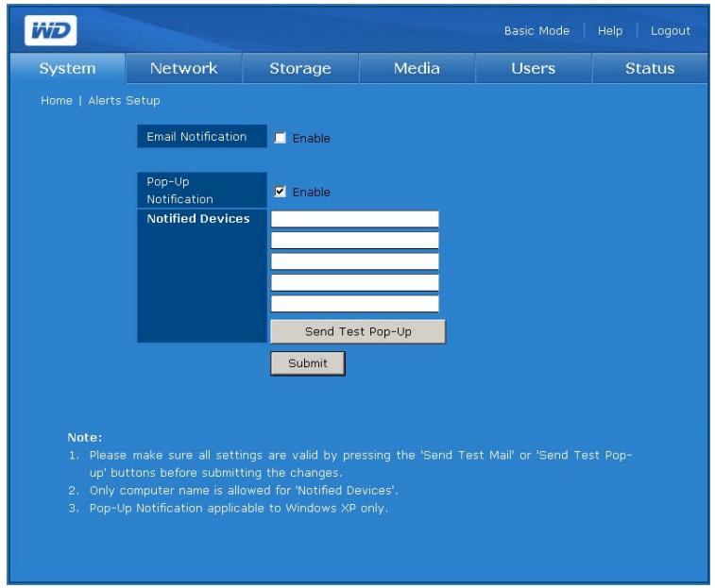The height and width of the screenshot is (588, 715).
Task: Submit the alert settings
Action: click(308, 363)
